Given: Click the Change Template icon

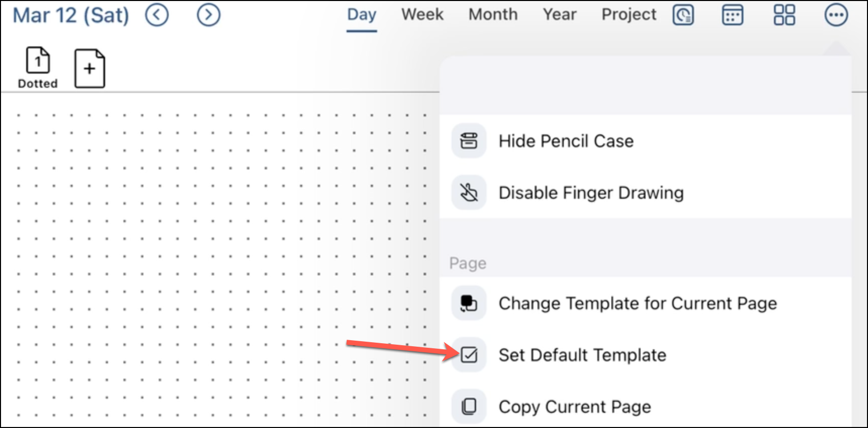Looking at the screenshot, I should coord(469,303).
